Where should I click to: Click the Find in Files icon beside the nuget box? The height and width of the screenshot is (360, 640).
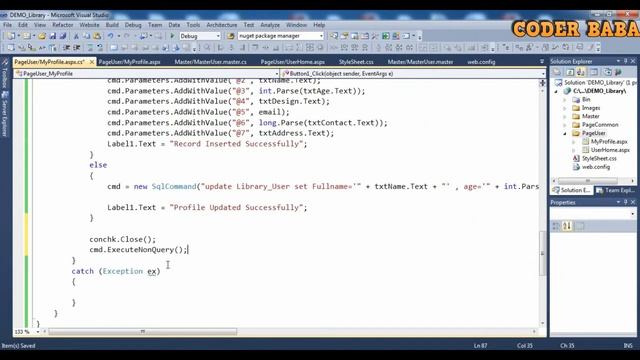pyautogui.click(x=231, y=36)
